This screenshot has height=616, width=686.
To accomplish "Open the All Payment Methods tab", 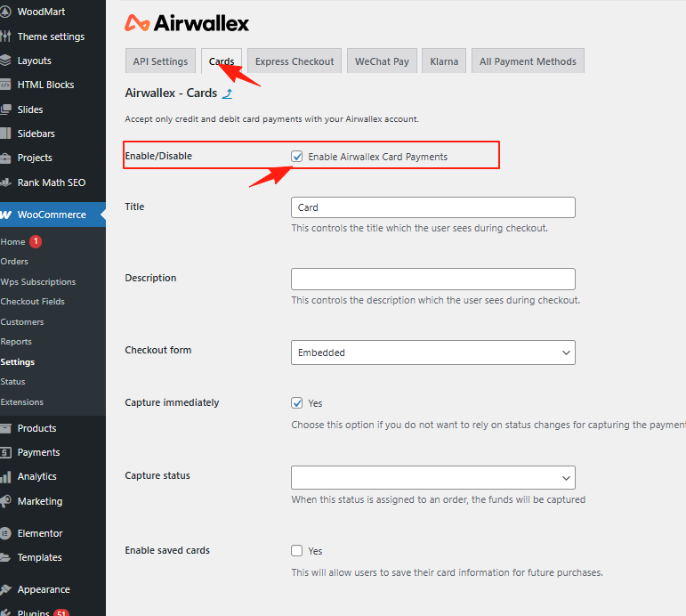I will (x=528, y=61).
